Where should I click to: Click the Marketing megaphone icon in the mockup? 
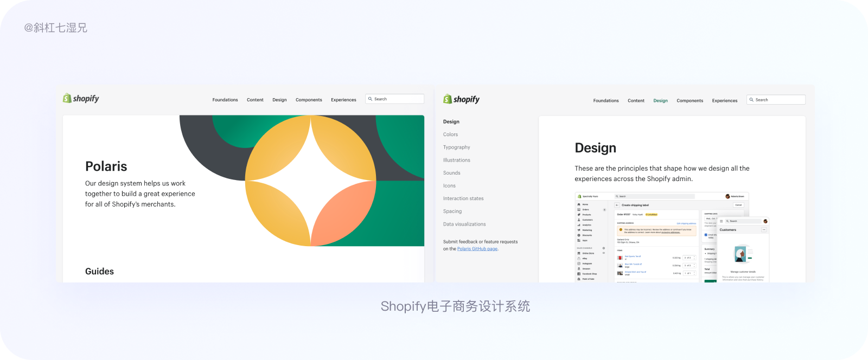tap(579, 230)
